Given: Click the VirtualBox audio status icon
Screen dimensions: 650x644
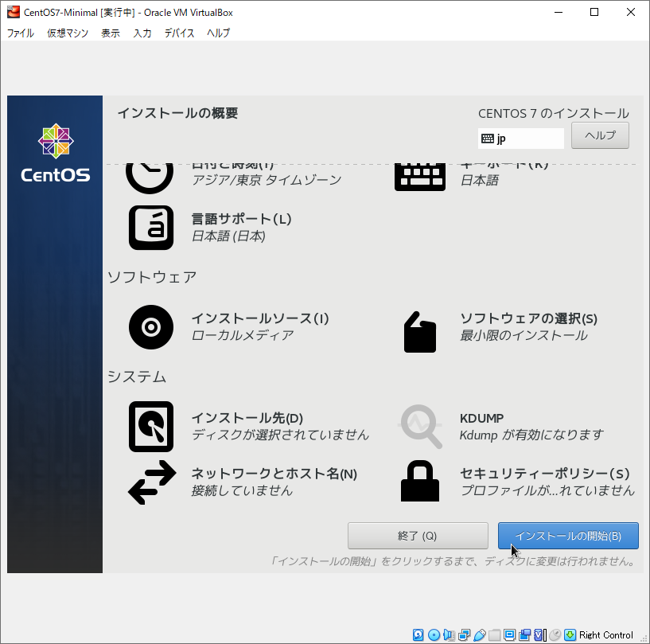Looking at the screenshot, I should [x=449, y=634].
